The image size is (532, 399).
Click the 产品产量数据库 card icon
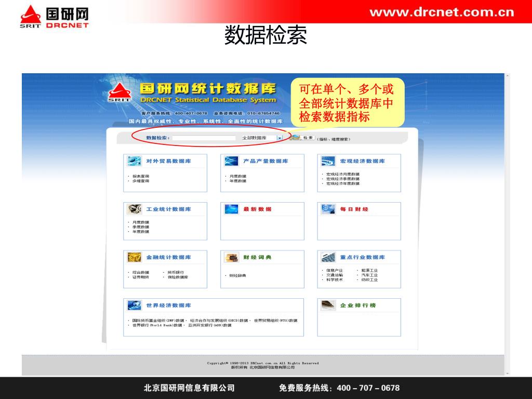coord(231,161)
